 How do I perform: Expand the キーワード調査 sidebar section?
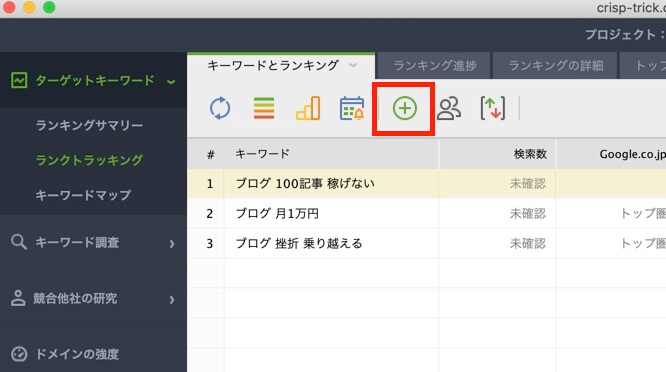[x=172, y=243]
